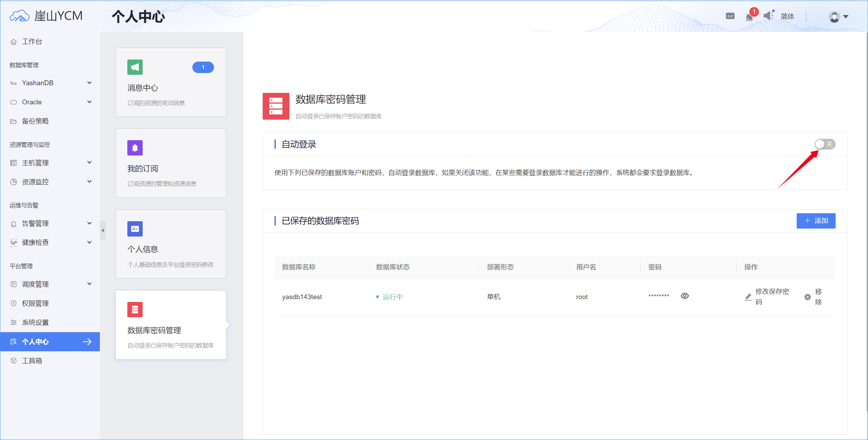Click the speaker icon near 简体
The width and height of the screenshot is (868, 440).
(x=768, y=16)
